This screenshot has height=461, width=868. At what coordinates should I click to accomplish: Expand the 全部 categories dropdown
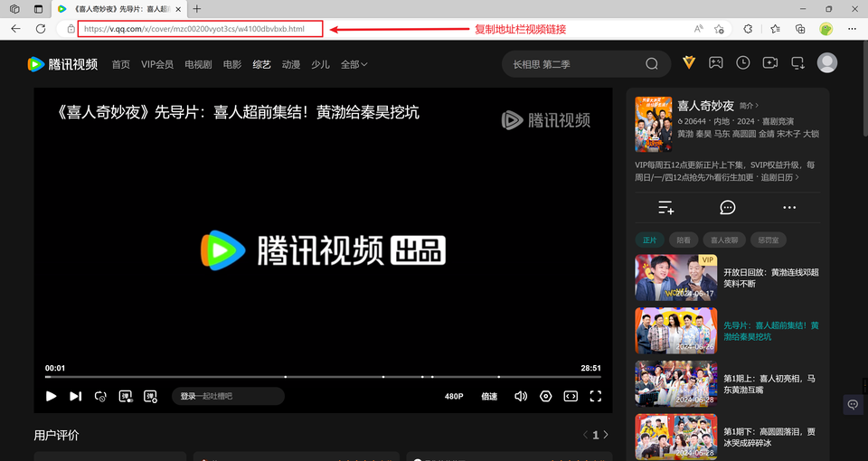tap(354, 64)
